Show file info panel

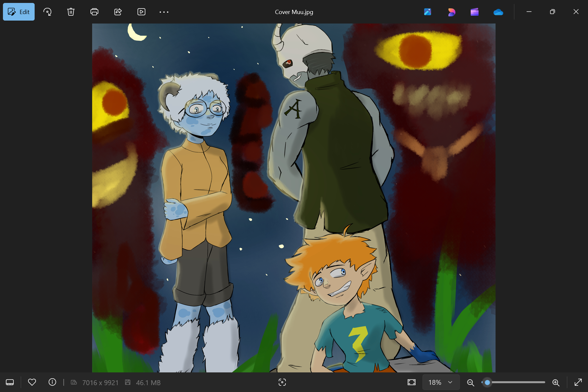coord(52,382)
